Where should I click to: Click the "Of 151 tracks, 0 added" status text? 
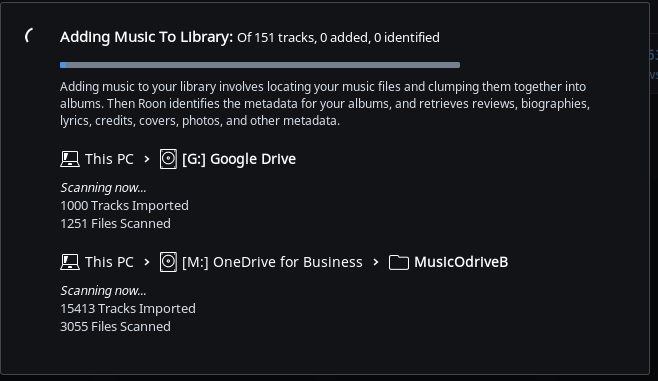pyautogui.click(x=303, y=38)
